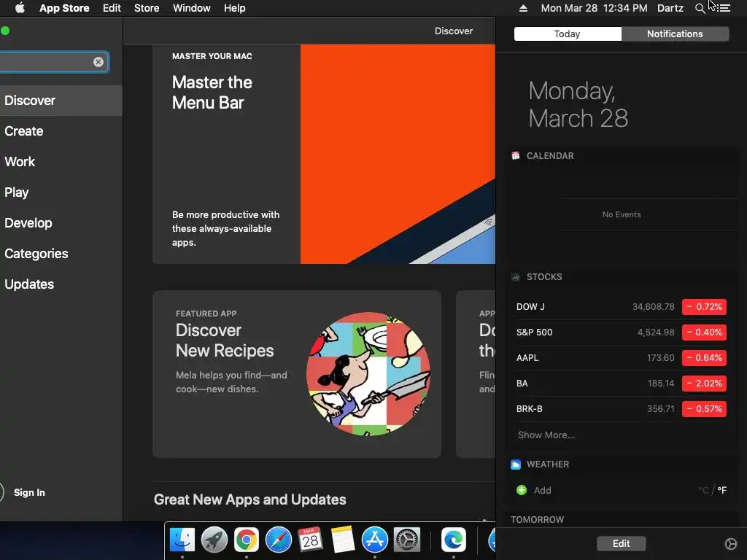
Task: Open the App Store menu
Action: coord(64,8)
